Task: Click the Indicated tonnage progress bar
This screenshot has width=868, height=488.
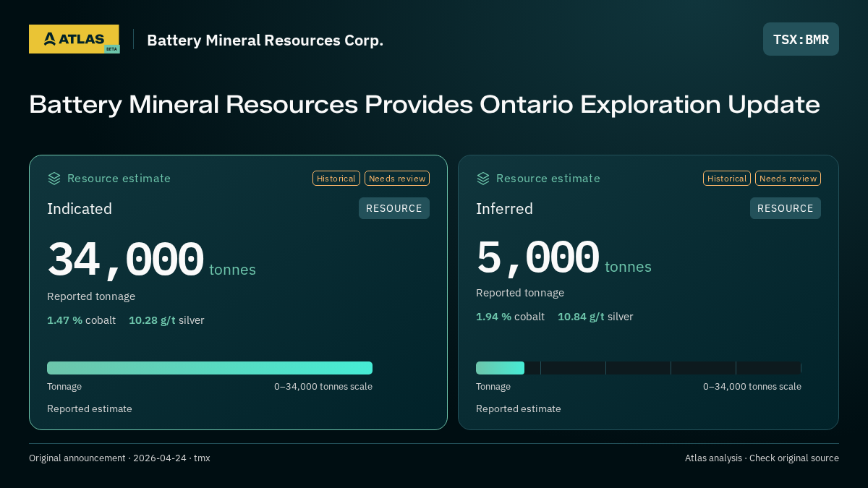Action: (210, 368)
